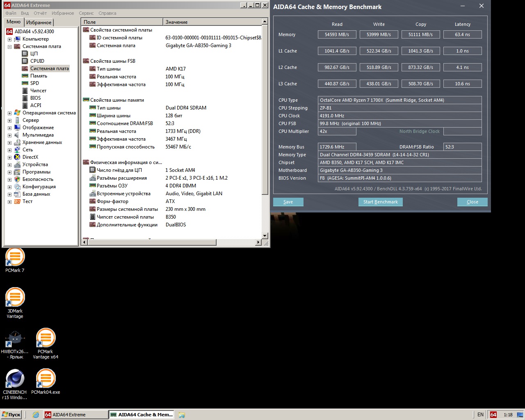This screenshot has height=420, width=525.
Task: Switch to the Избранное tab
Action: pyautogui.click(x=39, y=23)
